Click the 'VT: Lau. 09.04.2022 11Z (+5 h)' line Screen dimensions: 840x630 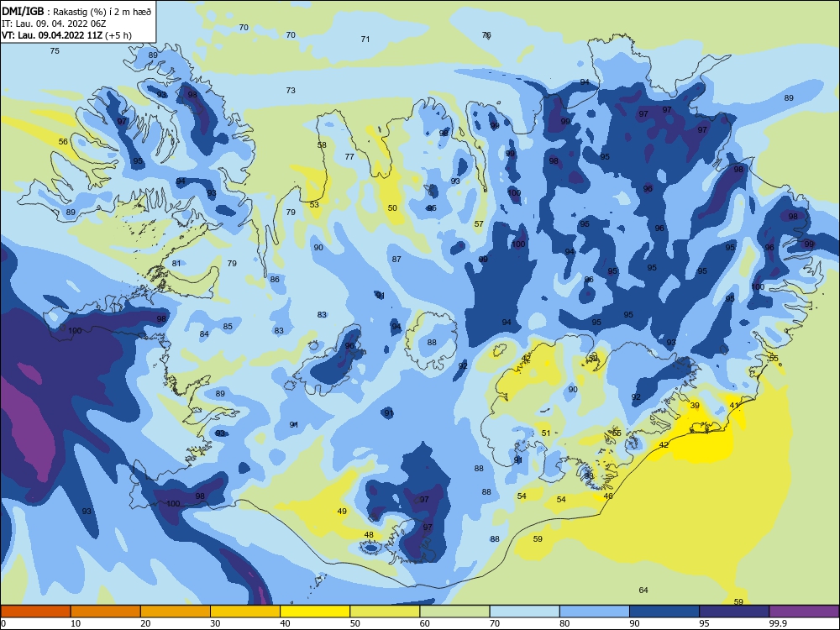(66, 35)
